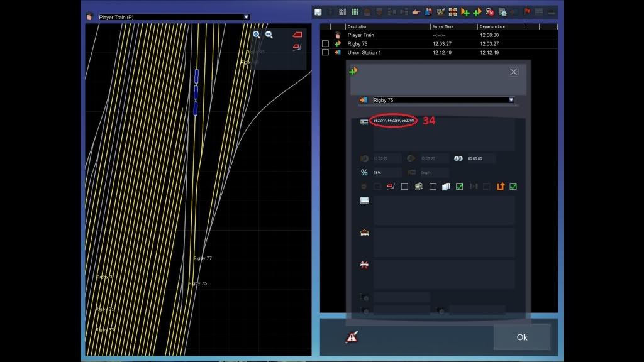
Task: Click the pointing hand toolbar icon
Action: click(x=416, y=12)
